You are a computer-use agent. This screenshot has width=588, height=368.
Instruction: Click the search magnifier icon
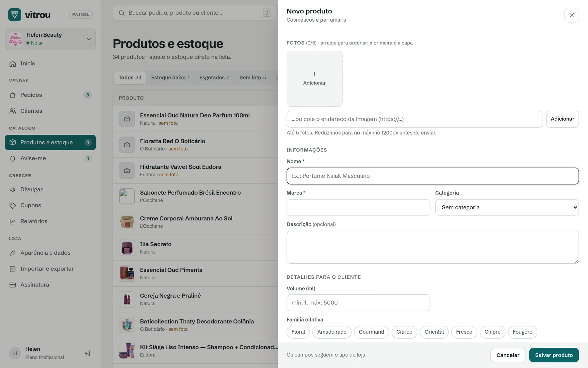coord(122,13)
